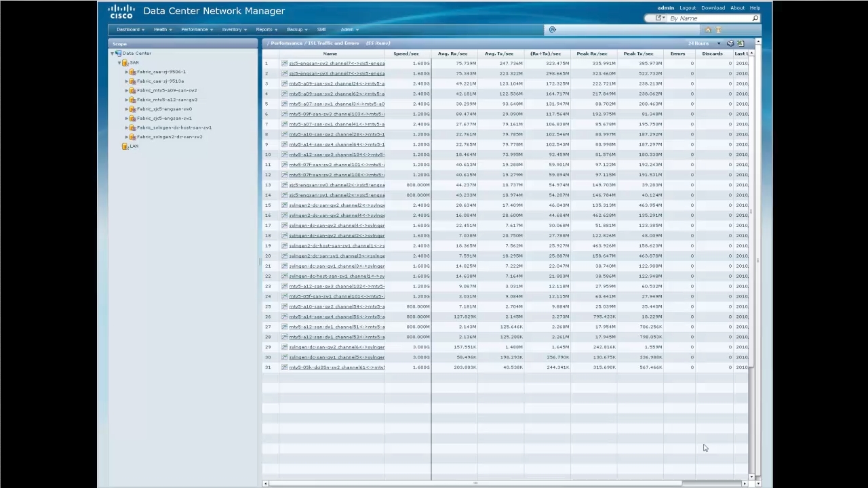Click the LAN database icon
868x488 pixels.
tap(125, 146)
